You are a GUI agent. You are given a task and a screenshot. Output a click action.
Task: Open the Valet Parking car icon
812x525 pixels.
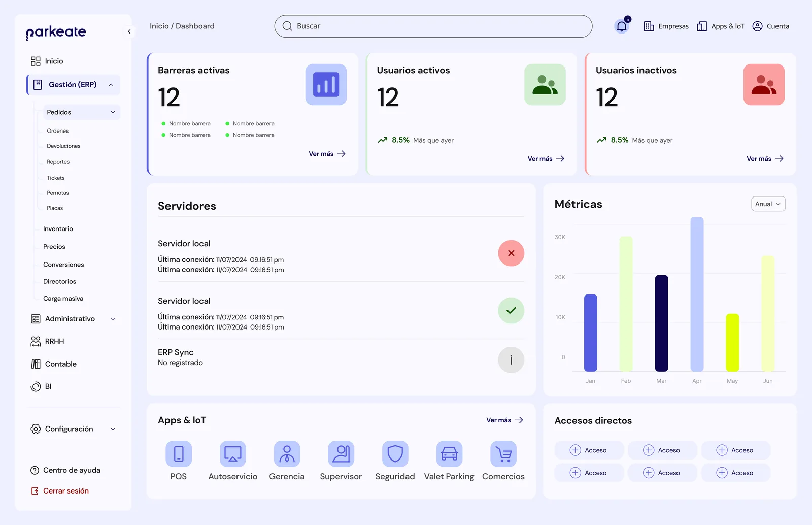coord(449,453)
